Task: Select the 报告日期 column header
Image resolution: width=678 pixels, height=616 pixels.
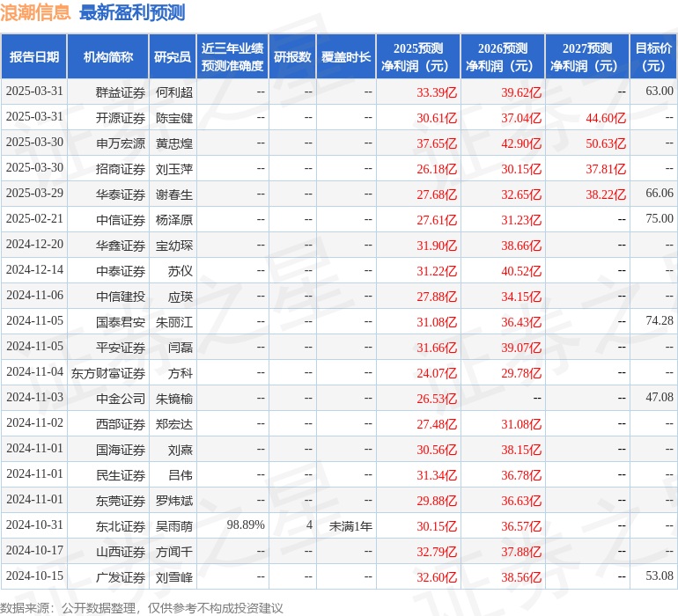Action: 34,56
